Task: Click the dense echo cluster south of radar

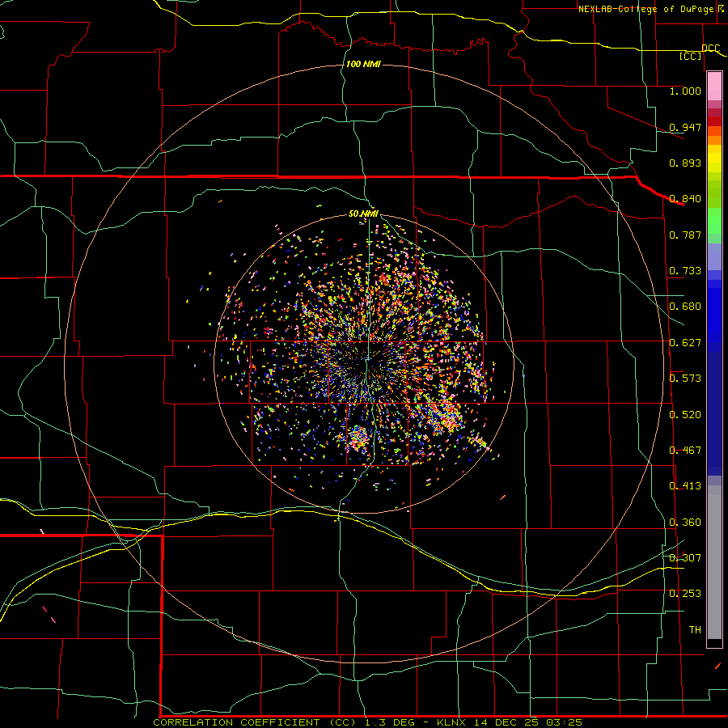Action: click(x=358, y=437)
